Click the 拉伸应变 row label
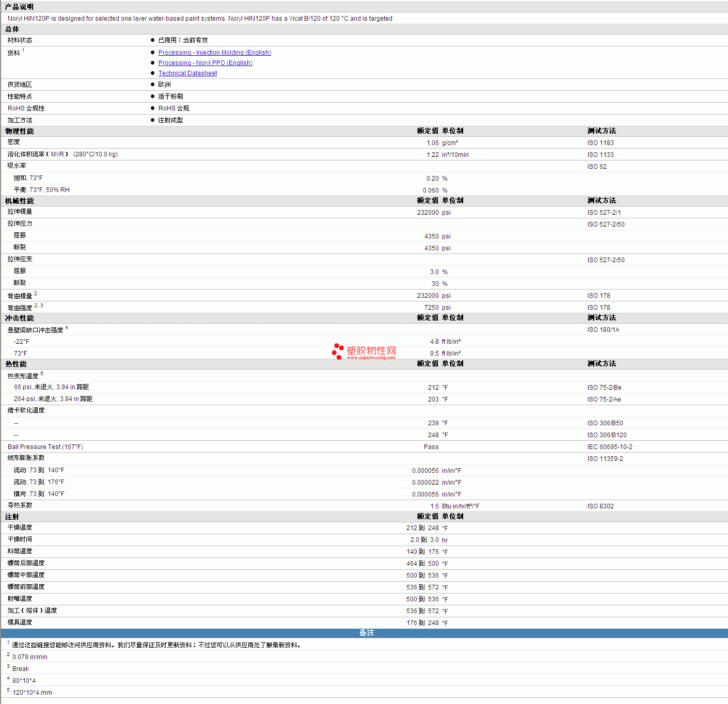728x704 pixels. [x=20, y=259]
